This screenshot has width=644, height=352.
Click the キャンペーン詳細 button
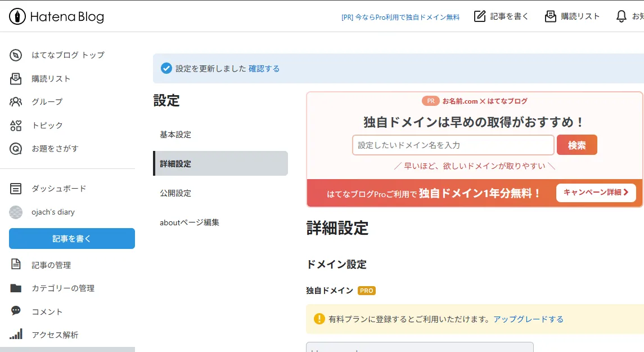tap(596, 193)
